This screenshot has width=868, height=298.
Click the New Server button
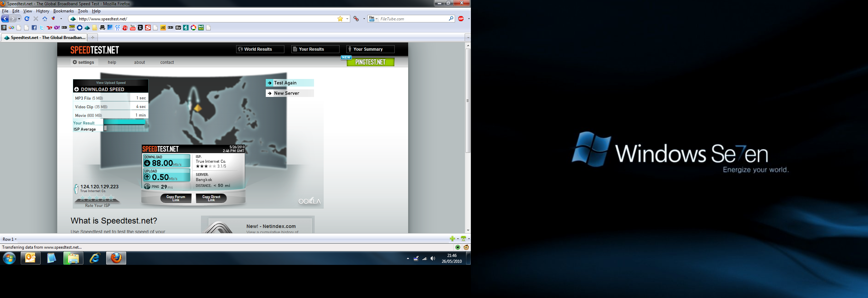290,93
